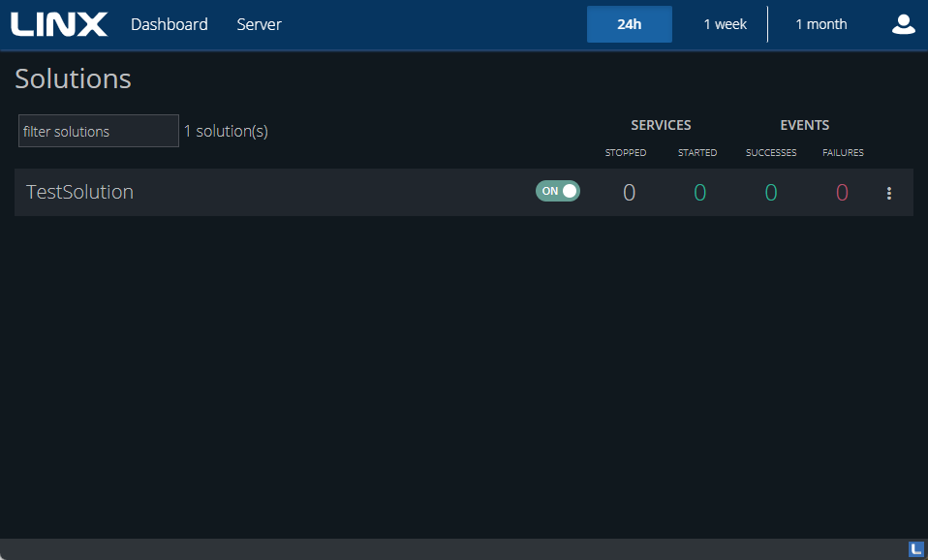The height and width of the screenshot is (560, 928).
Task: Select the 1 month time range
Action: coord(820,24)
